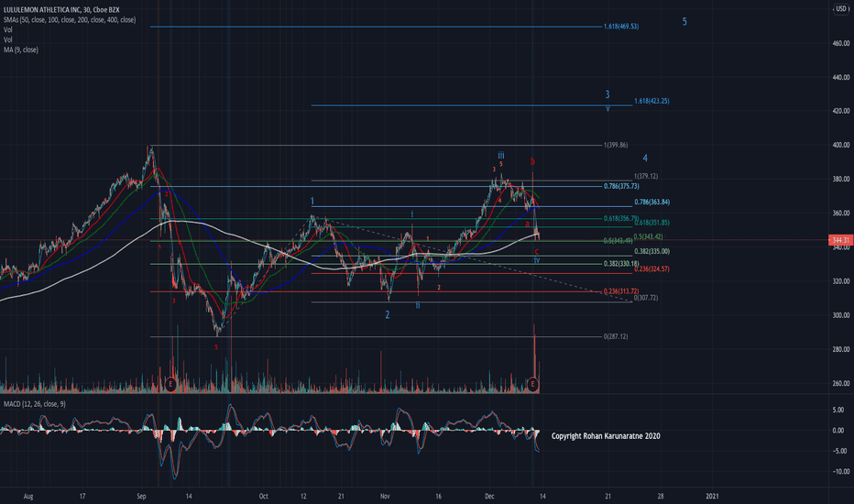
Task: Select the blue wave iii label
Action: 501,155
